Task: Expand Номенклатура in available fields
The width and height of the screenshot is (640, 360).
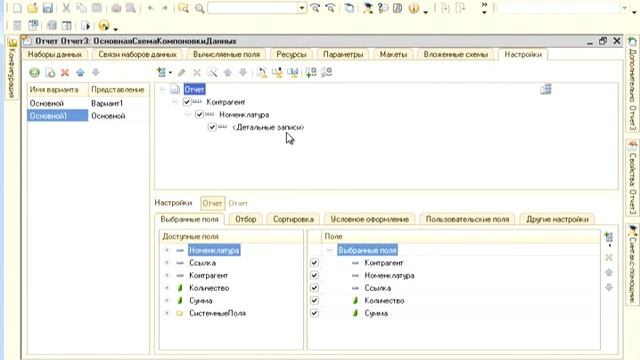Action: point(167,250)
